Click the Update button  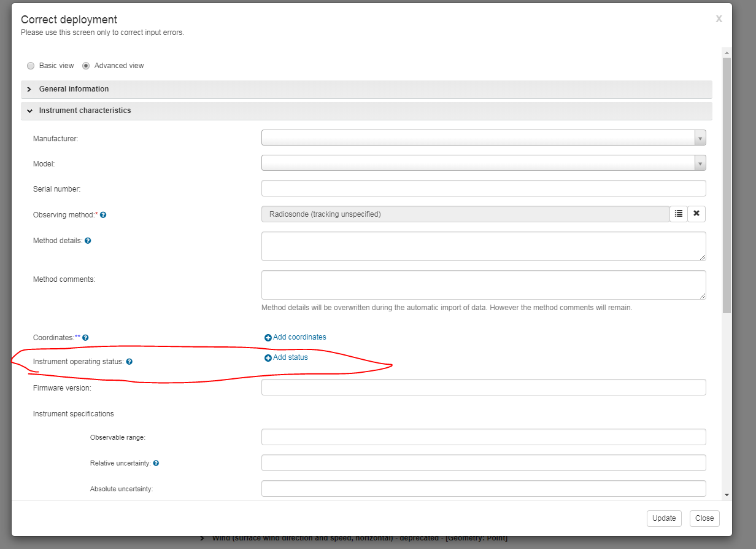664,518
